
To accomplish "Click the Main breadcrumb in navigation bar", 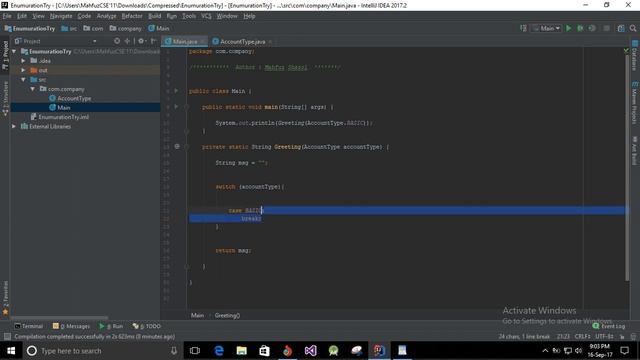I will (159, 29).
